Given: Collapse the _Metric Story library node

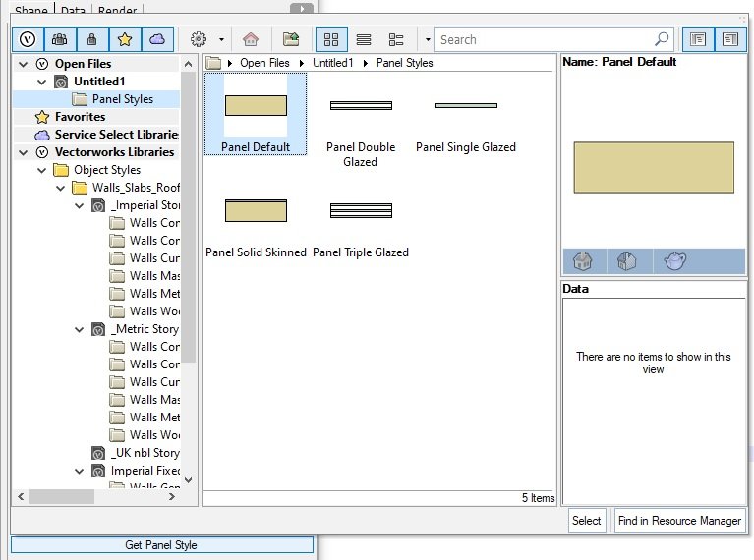Looking at the screenshot, I should tap(80, 329).
